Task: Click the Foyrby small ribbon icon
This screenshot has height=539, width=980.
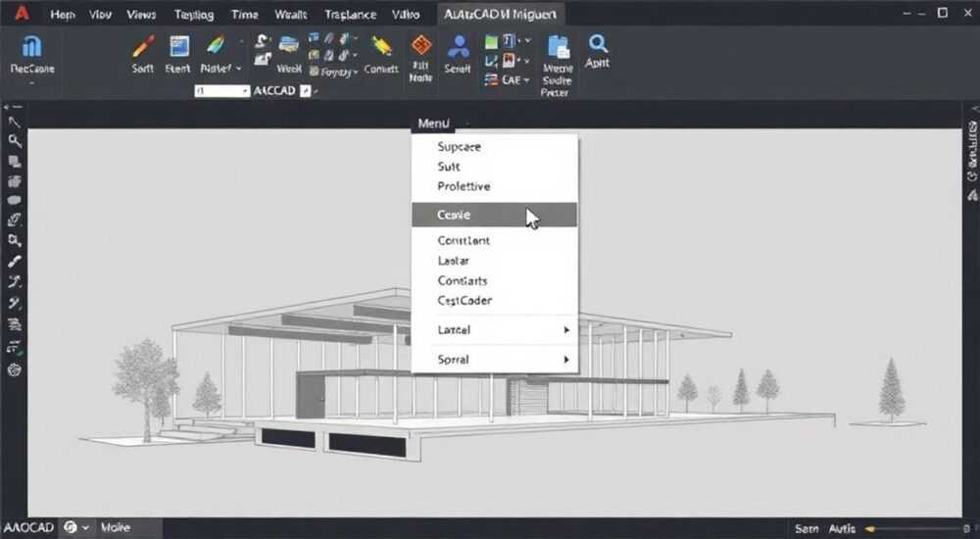Action: [x=315, y=72]
